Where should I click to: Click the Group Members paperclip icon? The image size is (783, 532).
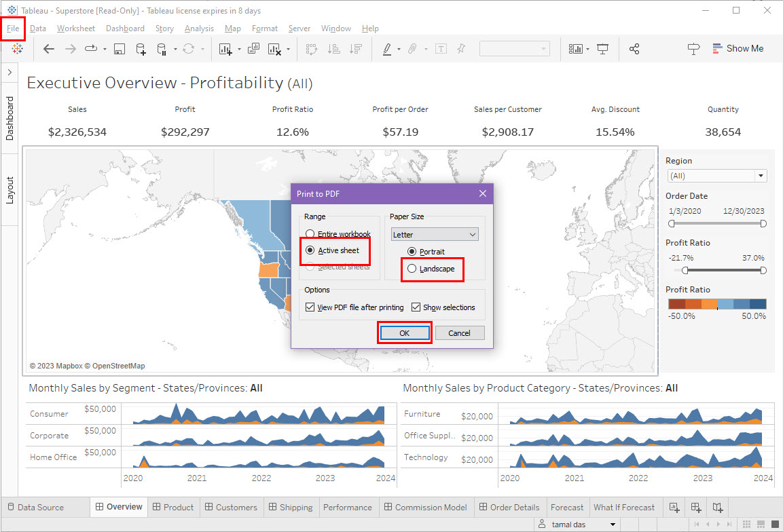tap(412, 48)
